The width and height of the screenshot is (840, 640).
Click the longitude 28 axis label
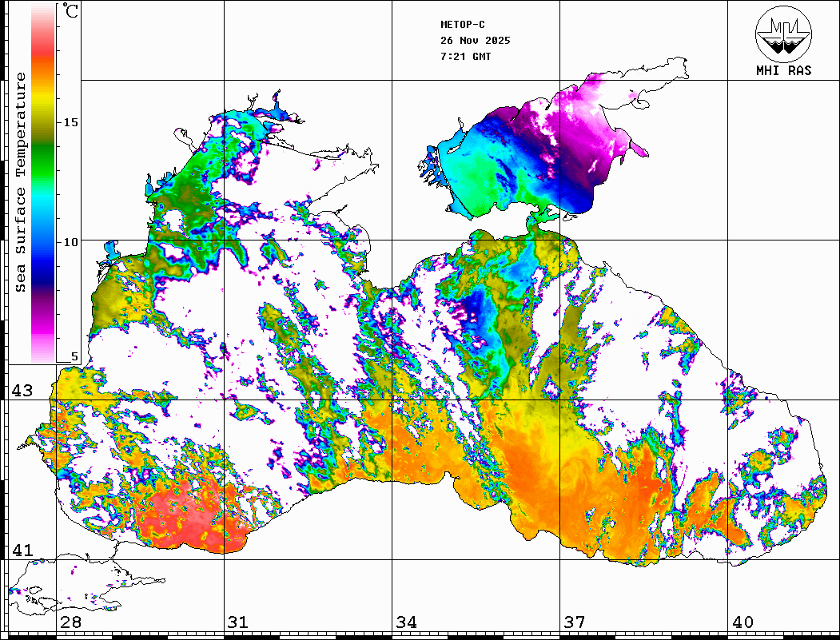70,622
